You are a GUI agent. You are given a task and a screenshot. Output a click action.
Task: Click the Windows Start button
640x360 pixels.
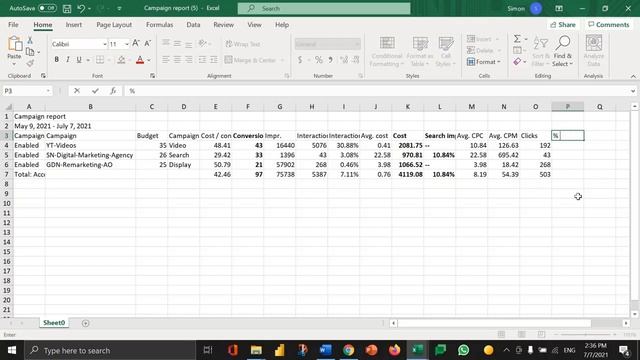click(12, 350)
